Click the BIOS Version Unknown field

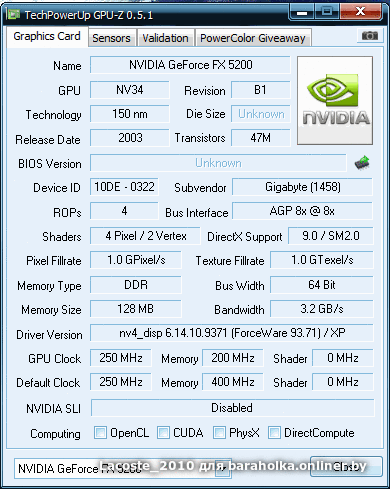point(218,163)
